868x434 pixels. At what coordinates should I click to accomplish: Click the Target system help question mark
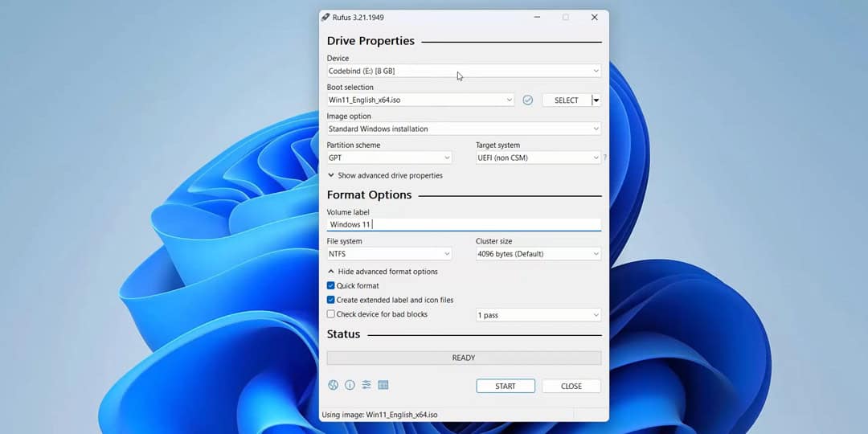pyautogui.click(x=605, y=158)
